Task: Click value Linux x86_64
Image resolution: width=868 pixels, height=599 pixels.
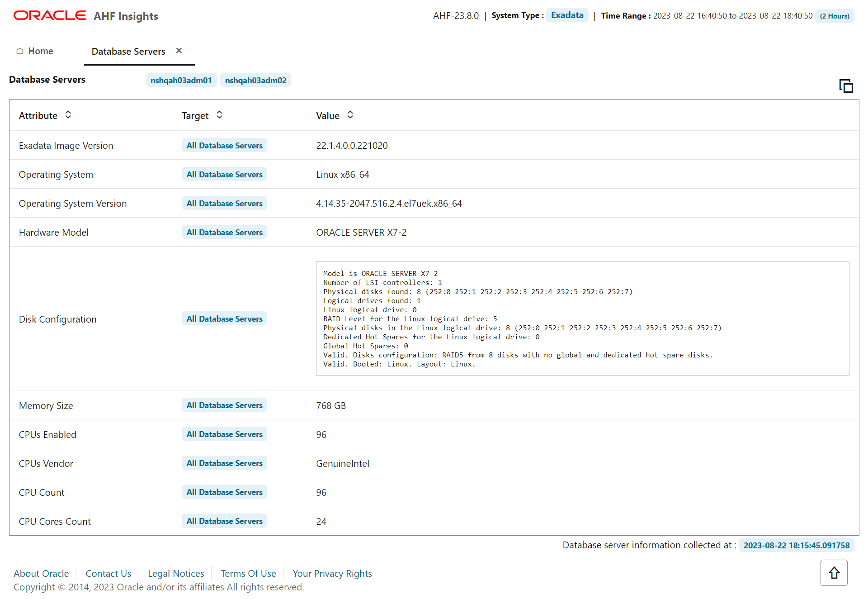Action: click(x=343, y=175)
